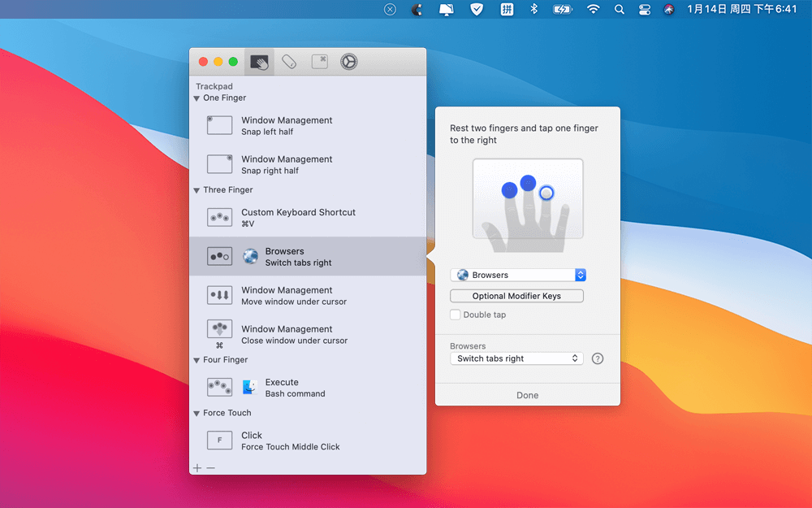Click the terminal icon beside Execute Bash command
The image size is (812, 508).
(250, 388)
